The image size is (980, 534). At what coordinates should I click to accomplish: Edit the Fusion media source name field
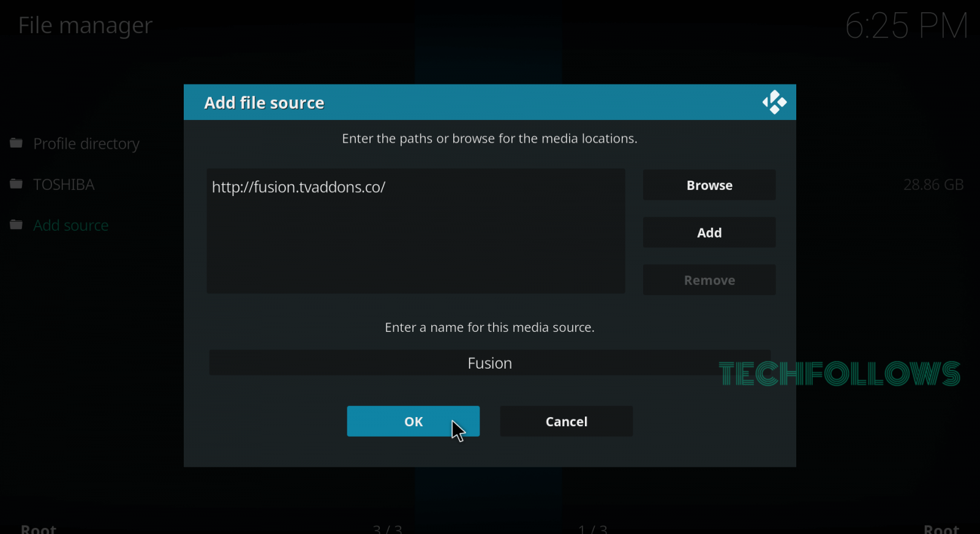tap(489, 363)
